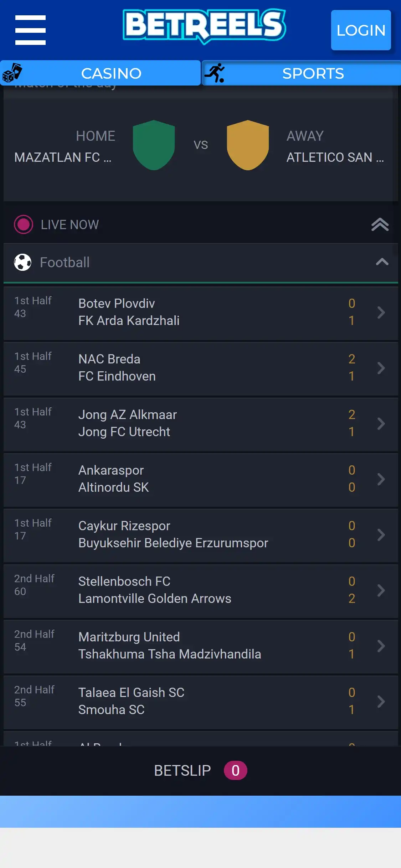
Task: Switch to the Sports tab
Action: pyautogui.click(x=313, y=73)
